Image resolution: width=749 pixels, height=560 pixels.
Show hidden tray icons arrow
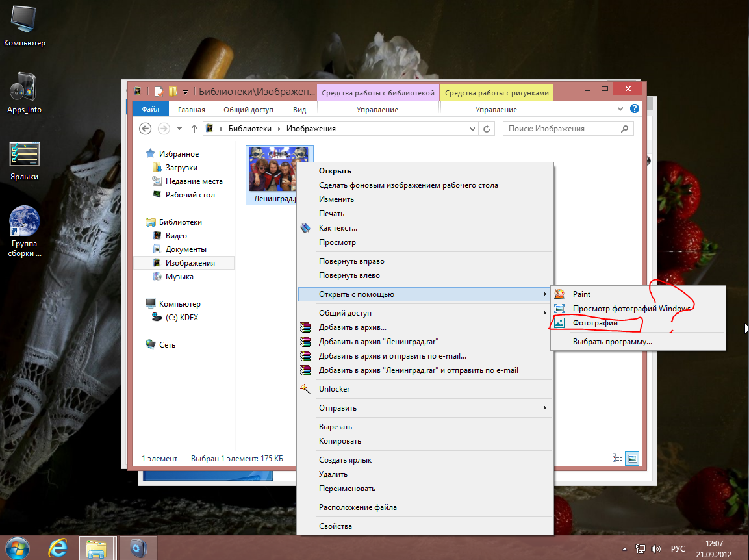tap(624, 549)
